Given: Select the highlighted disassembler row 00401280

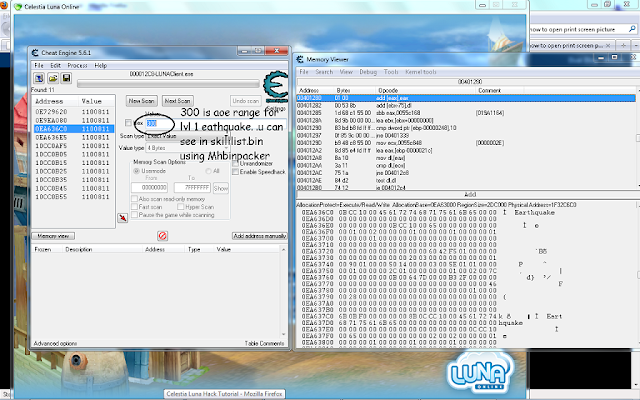Looking at the screenshot, I should tap(466, 98).
